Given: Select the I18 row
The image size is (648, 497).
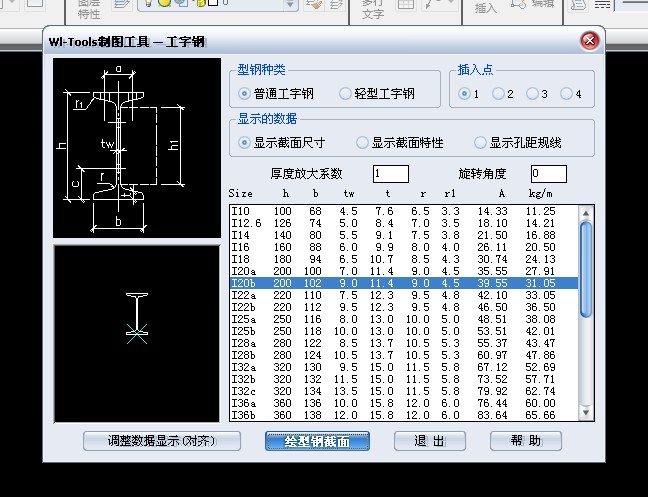Looking at the screenshot, I should (x=403, y=259).
